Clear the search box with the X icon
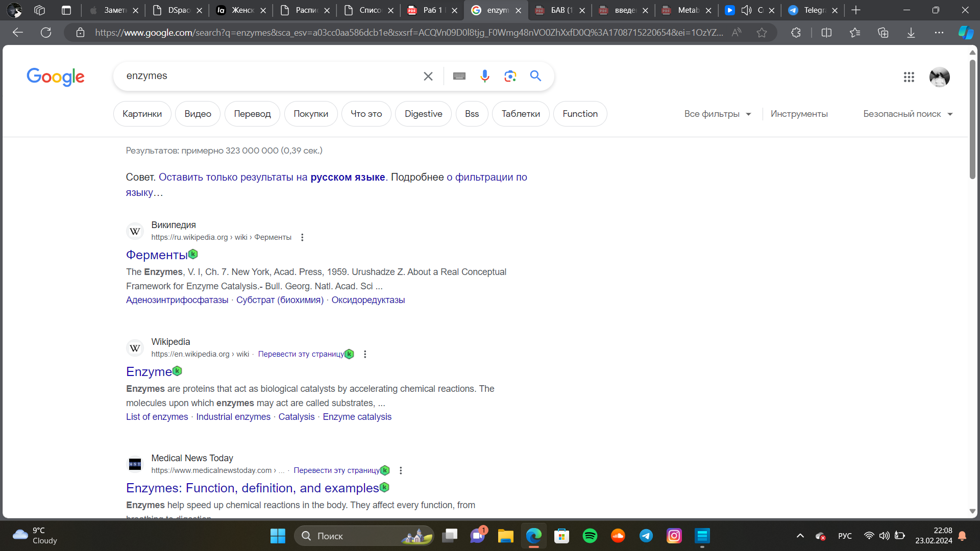980x551 pixels. point(428,76)
